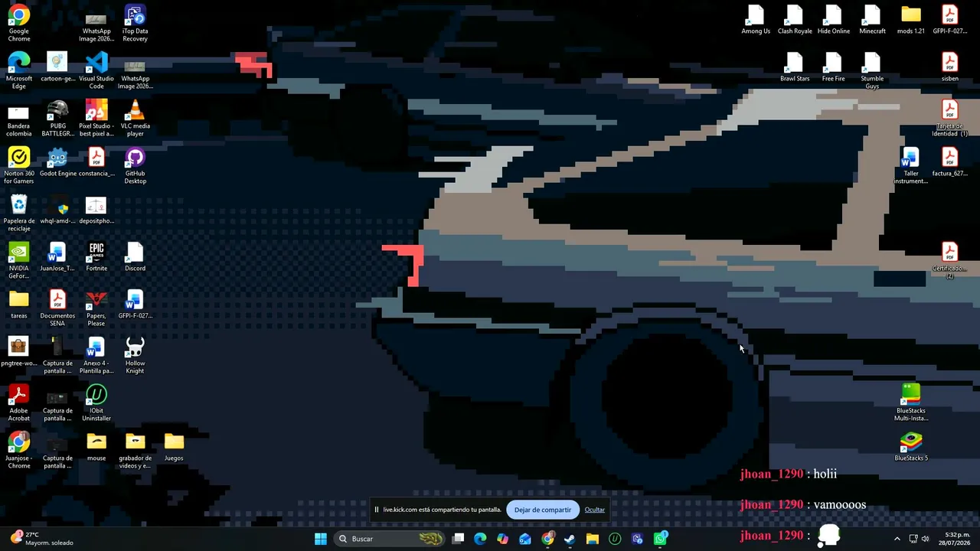Launch NVIDIA GeForce shortcut on desktop

click(19, 261)
